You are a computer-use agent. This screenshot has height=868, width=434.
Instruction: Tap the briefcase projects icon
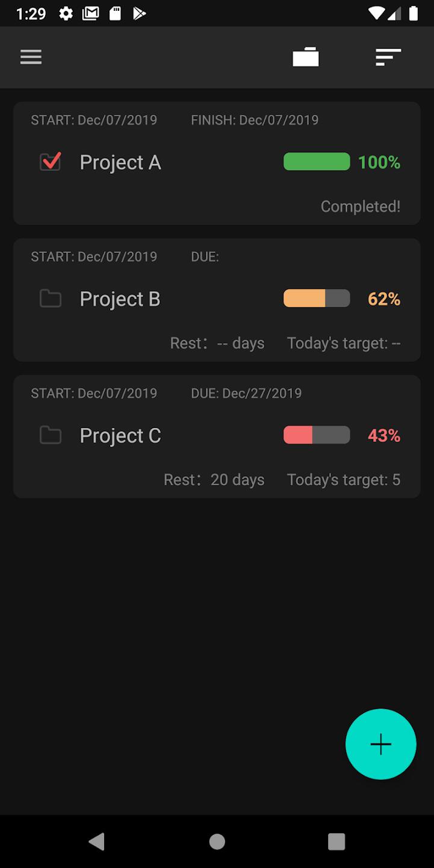pyautogui.click(x=305, y=57)
